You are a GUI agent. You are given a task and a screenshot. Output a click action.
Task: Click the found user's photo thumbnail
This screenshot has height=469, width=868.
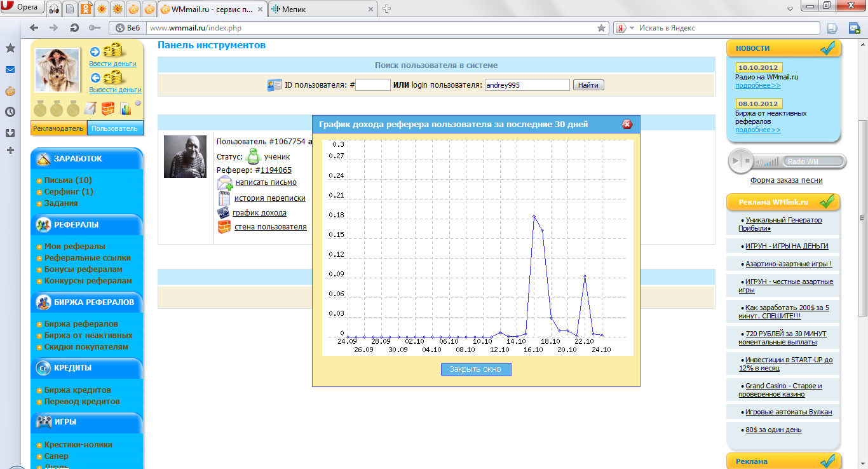[185, 156]
